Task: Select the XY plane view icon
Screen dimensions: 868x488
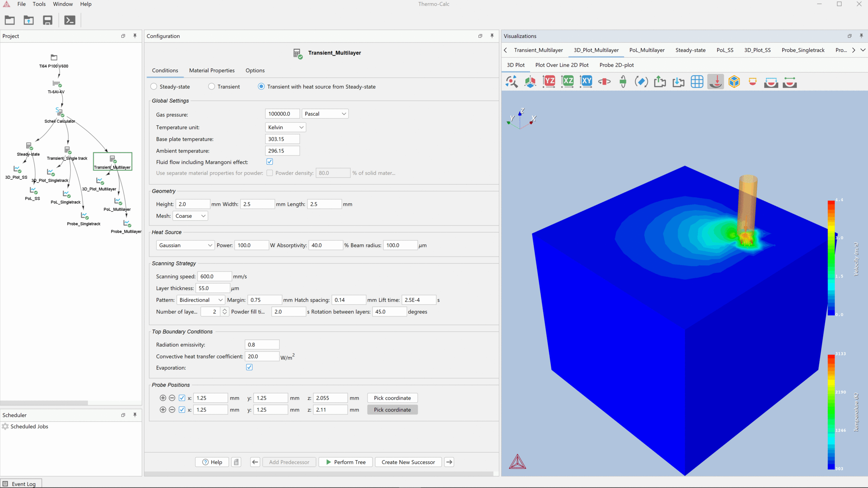Action: (586, 81)
